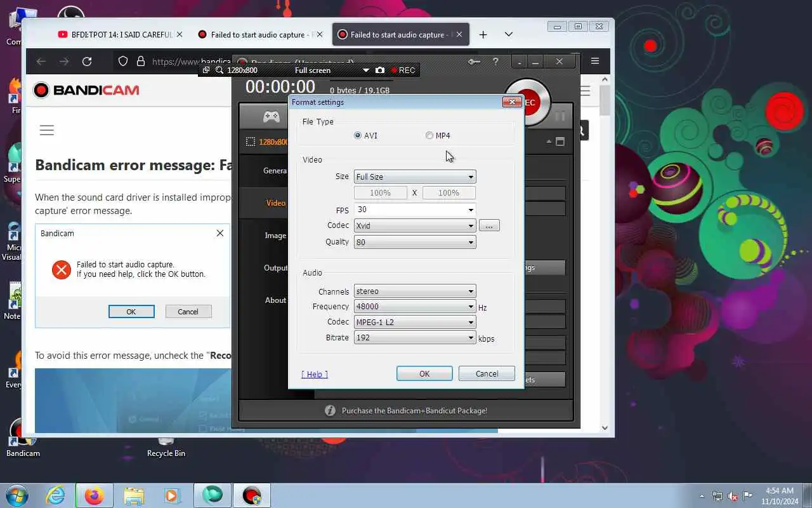The height and width of the screenshot is (508, 812).
Task: Open the Bandicam desktop shortcut
Action: 23,438
